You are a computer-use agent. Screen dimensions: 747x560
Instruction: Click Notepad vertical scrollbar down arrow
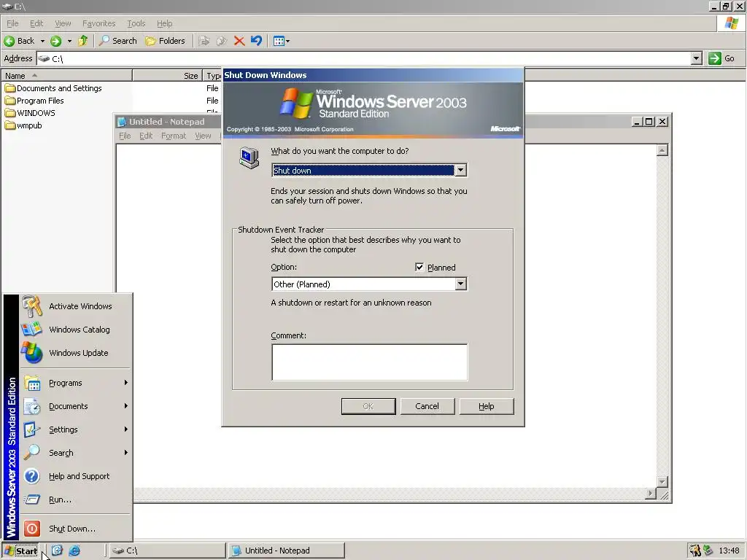662,482
